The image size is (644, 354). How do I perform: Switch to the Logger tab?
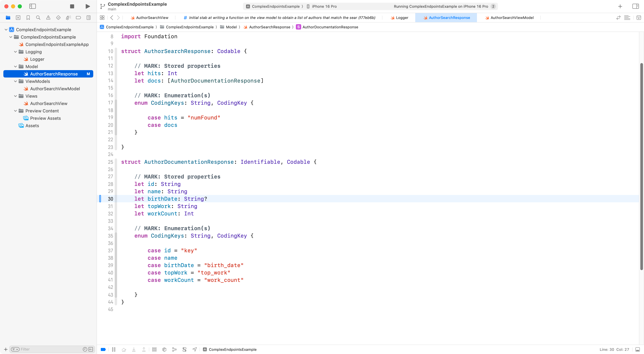point(402,17)
